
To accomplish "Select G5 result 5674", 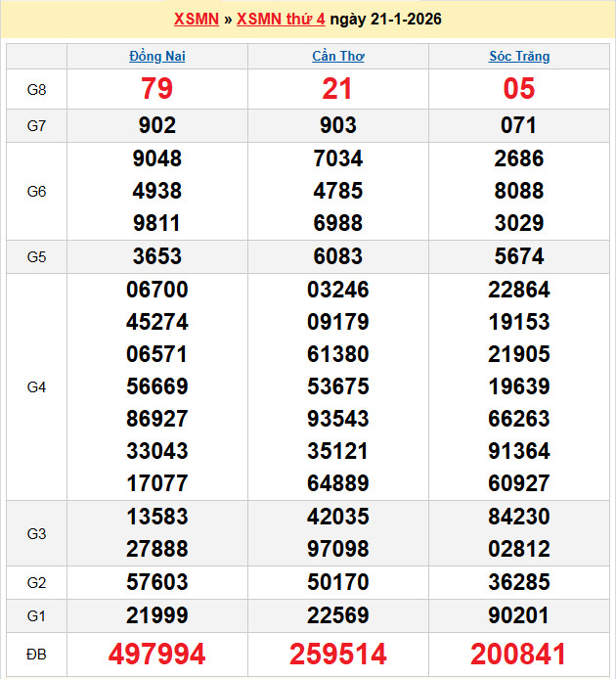I will tap(519, 256).
